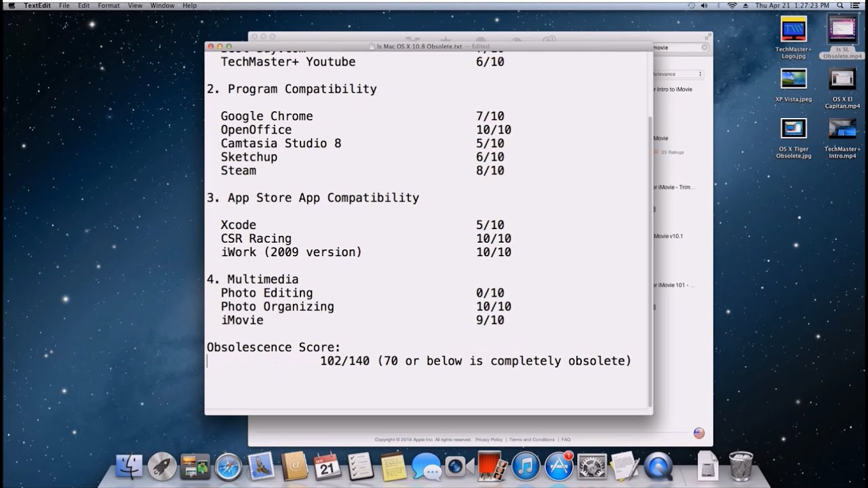Select TechMaster+ Logo.jpg desktop file
Image resolution: width=868 pixels, height=488 pixels.
(x=793, y=39)
